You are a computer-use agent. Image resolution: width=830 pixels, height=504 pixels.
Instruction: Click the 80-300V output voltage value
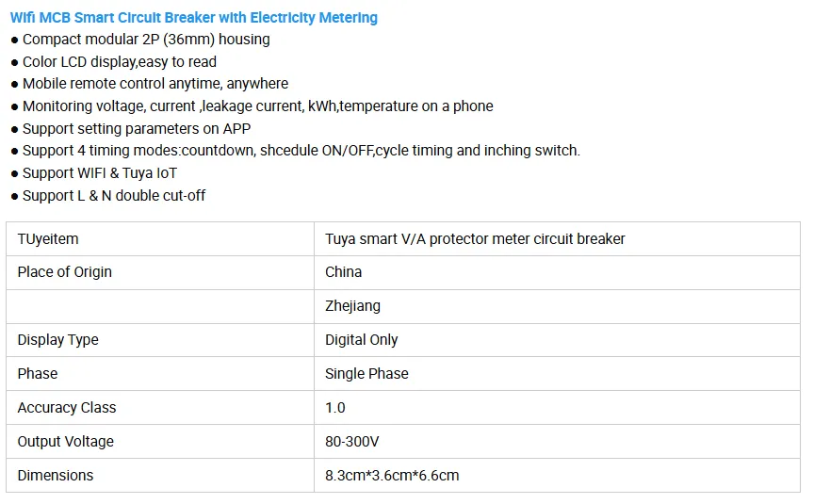(x=352, y=442)
